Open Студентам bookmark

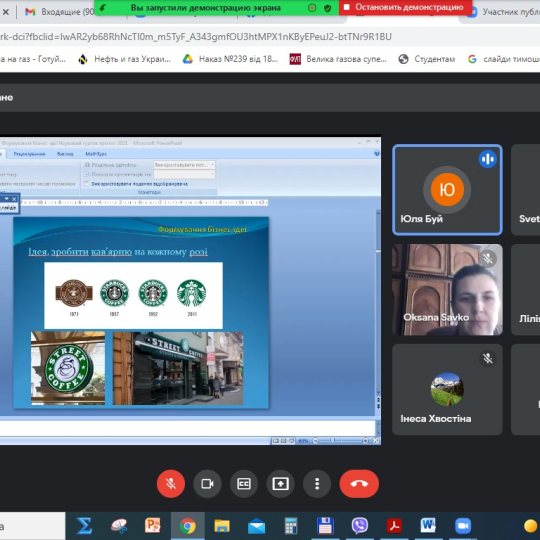(427, 59)
